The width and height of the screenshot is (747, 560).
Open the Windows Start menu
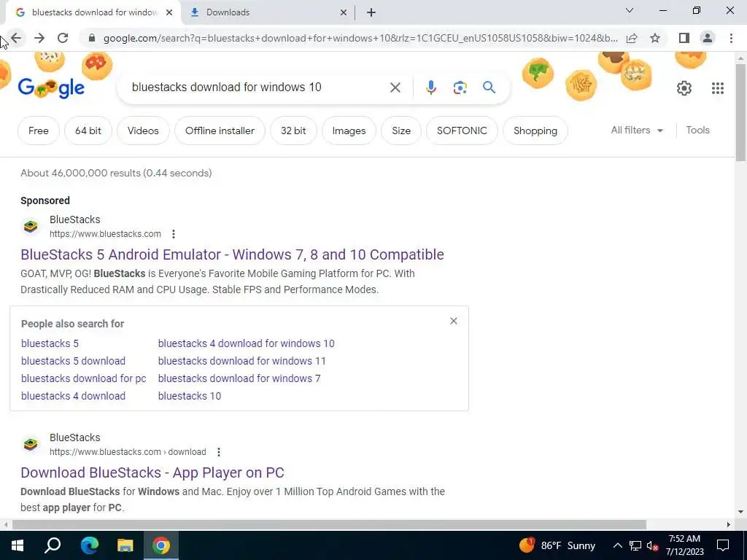[x=18, y=545]
